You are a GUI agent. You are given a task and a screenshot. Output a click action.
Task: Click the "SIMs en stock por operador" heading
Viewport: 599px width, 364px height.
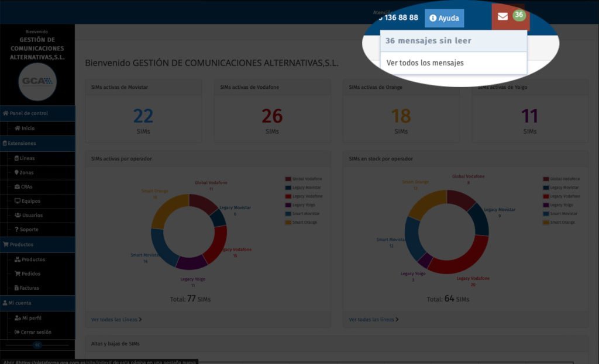point(380,159)
